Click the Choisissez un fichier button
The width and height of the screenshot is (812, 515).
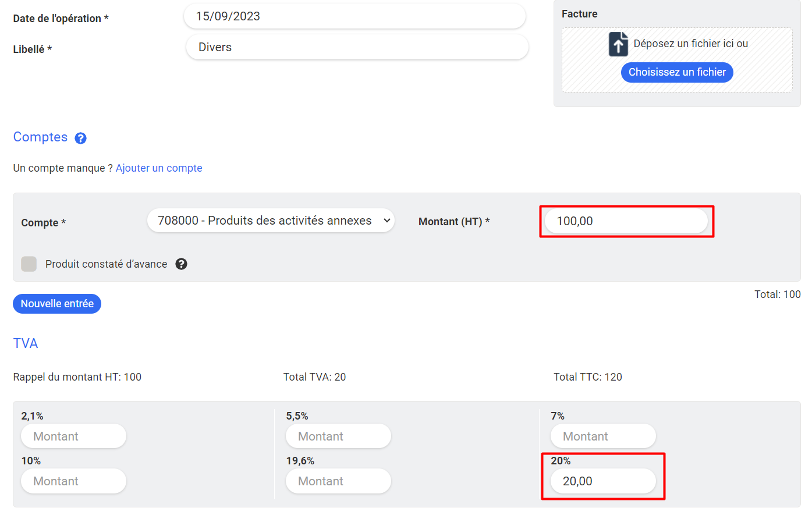[676, 72]
